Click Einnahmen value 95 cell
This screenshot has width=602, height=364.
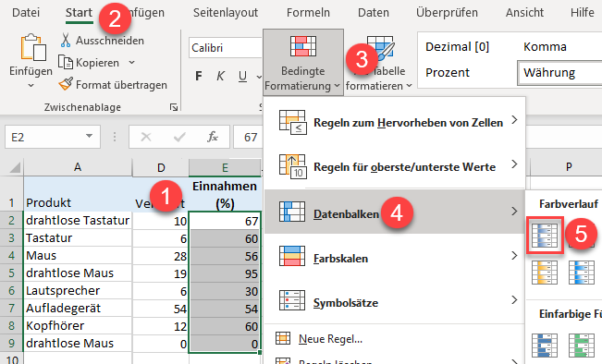click(x=225, y=273)
